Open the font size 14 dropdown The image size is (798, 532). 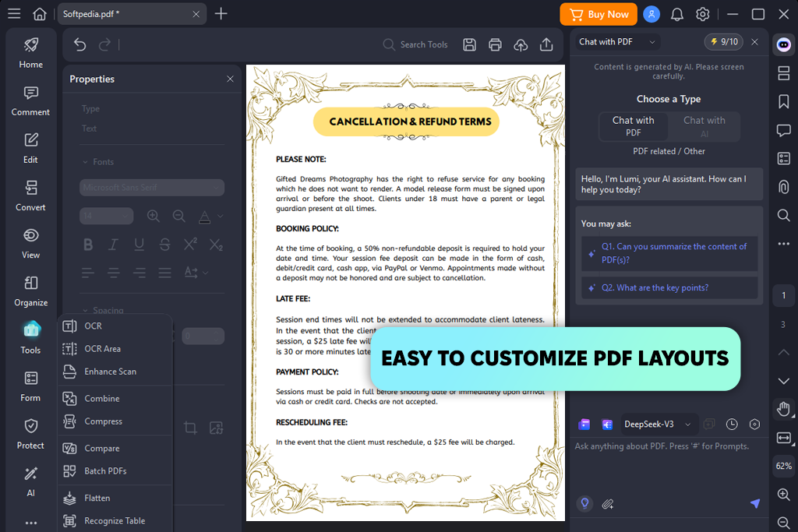click(x=106, y=217)
